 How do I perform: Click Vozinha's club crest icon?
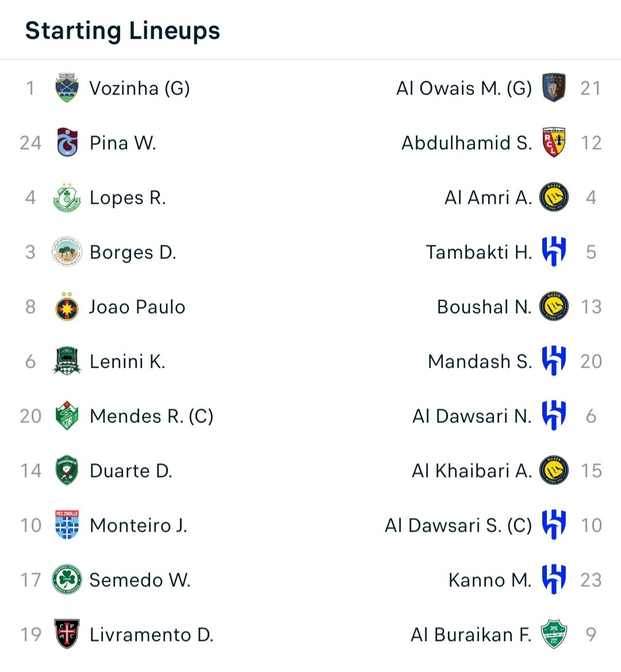pos(67,87)
